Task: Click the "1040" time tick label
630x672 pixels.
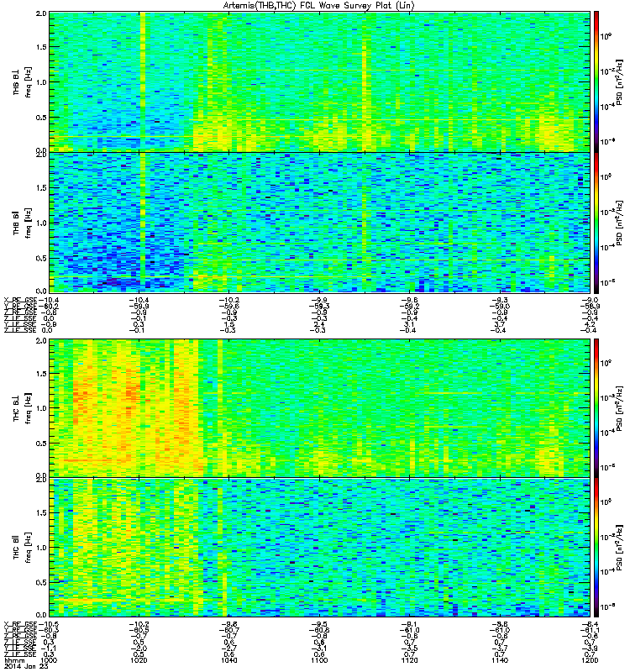Action: [x=228, y=660]
